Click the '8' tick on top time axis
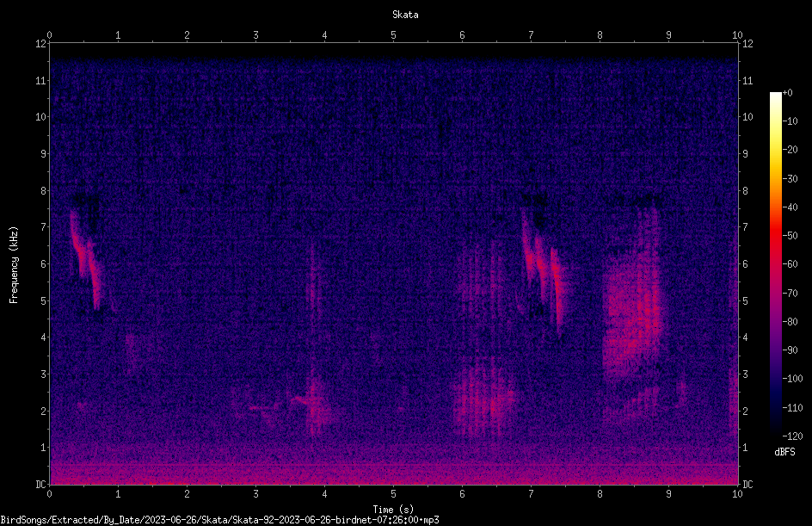The width and height of the screenshot is (812, 526). click(600, 35)
